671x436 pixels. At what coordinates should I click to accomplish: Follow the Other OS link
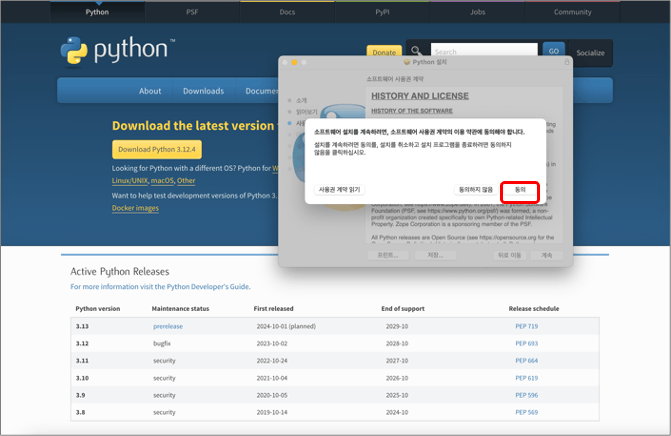[x=186, y=181]
